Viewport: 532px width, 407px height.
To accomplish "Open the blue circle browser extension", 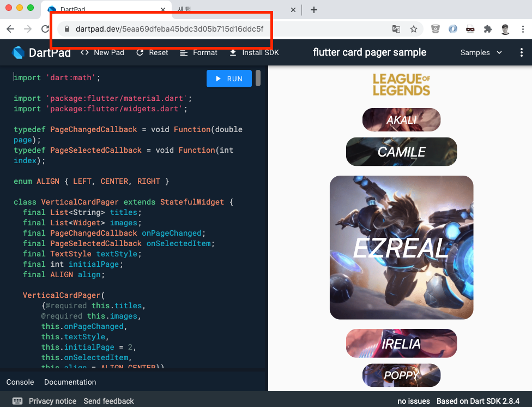I will coord(453,29).
